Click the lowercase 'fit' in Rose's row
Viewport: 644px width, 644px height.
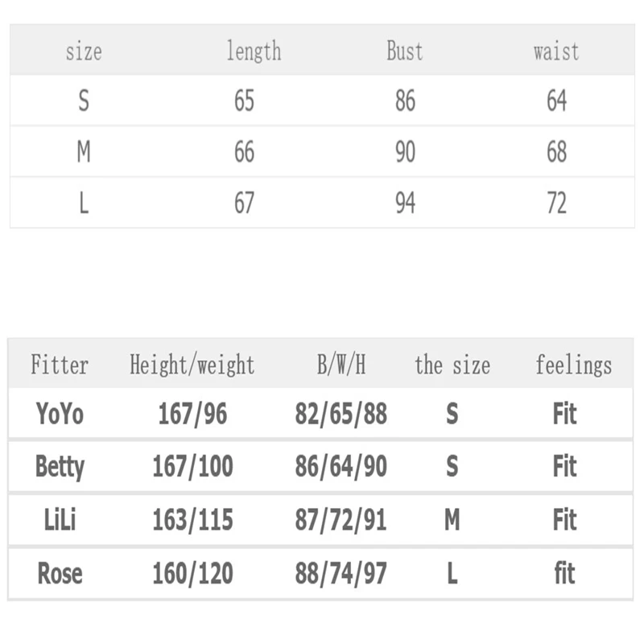pyautogui.click(x=565, y=573)
